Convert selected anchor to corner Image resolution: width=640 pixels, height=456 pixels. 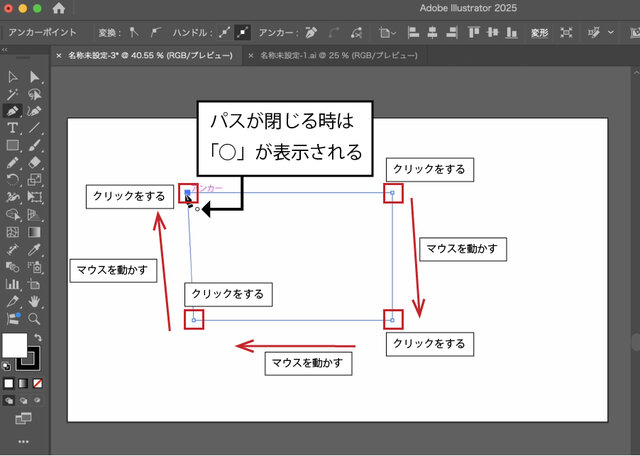coord(134,32)
